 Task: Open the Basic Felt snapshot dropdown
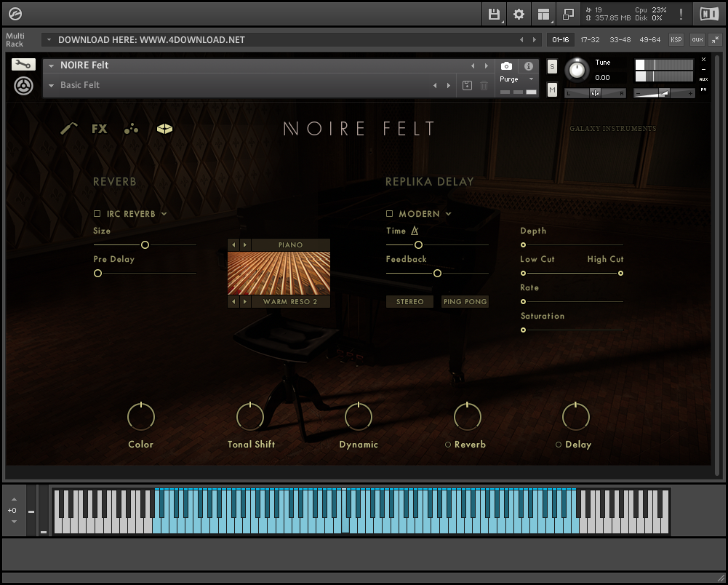coord(52,86)
